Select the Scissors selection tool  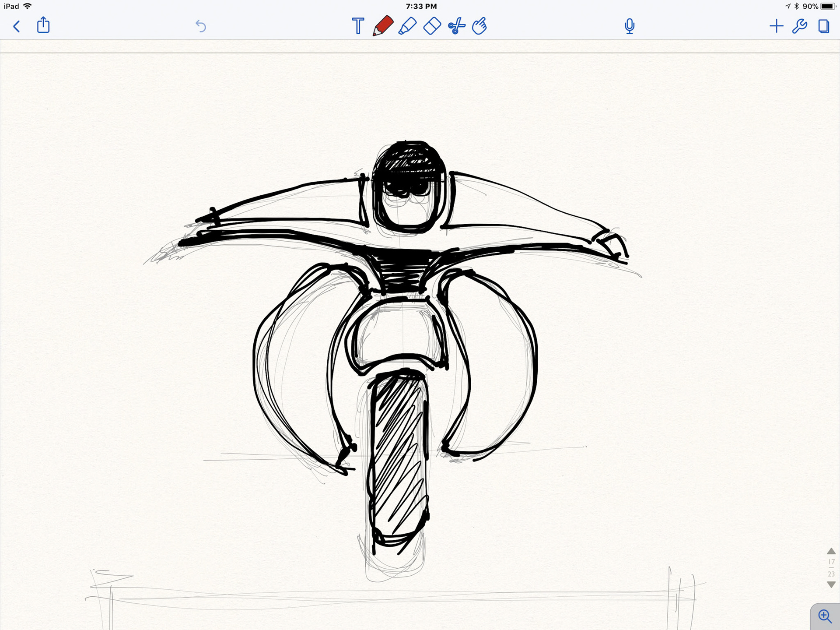(456, 26)
